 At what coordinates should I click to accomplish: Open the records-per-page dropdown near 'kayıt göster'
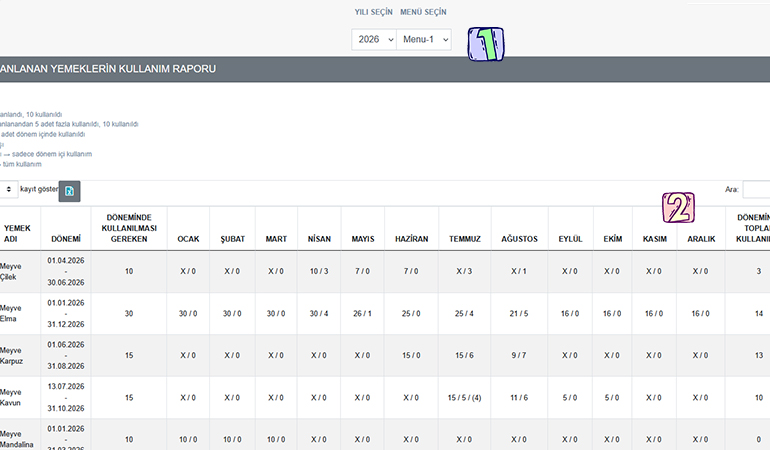(x=8, y=189)
